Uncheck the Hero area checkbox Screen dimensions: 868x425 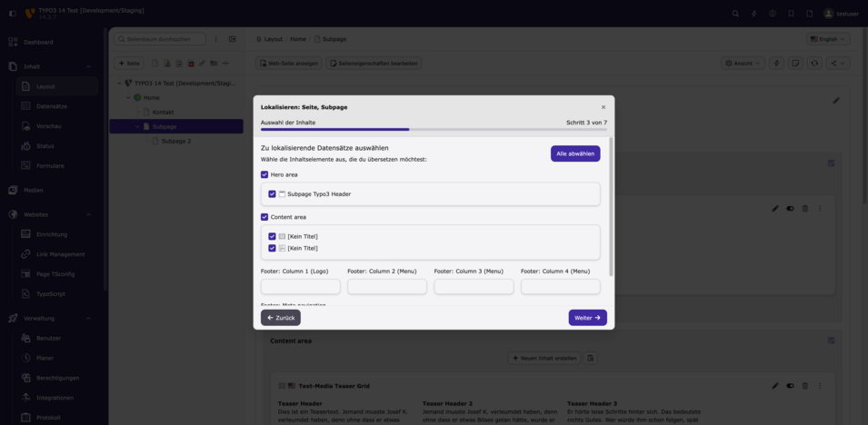tap(264, 174)
